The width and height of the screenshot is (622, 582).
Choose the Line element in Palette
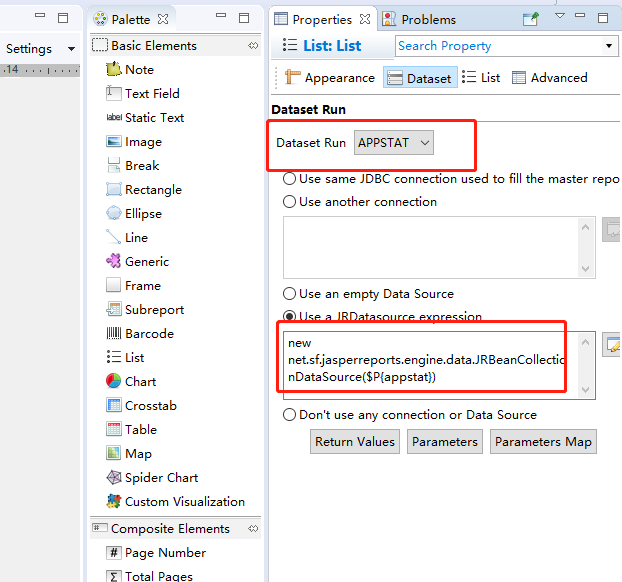[127, 238]
